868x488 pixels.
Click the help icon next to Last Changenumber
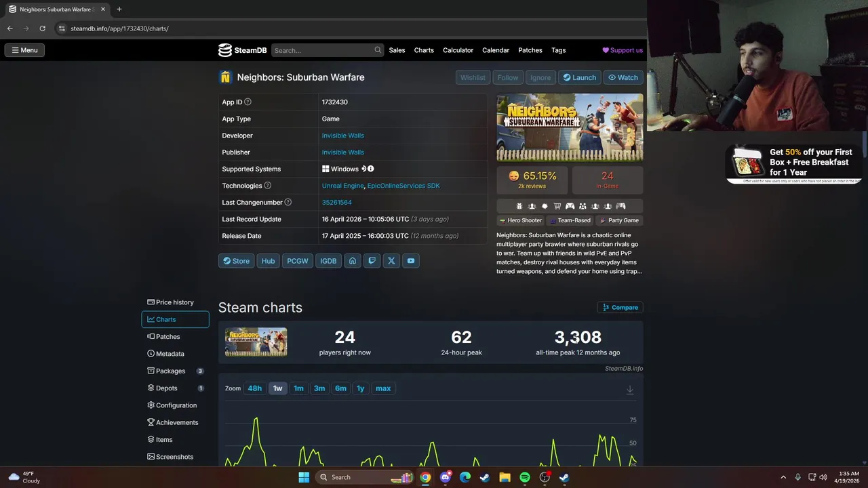tap(288, 203)
